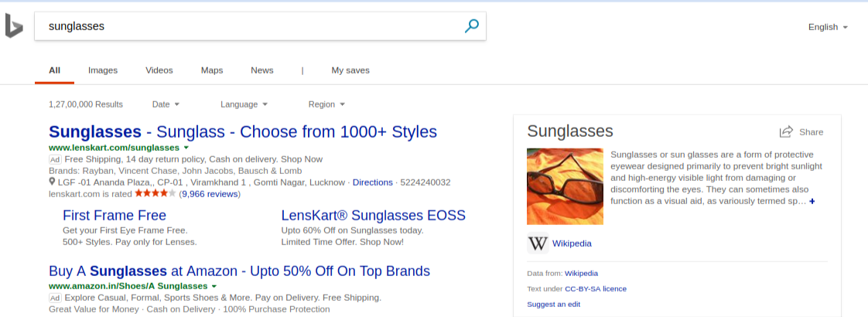868x317 pixels.
Task: Click the Sunglasses panel heading
Action: 570,131
